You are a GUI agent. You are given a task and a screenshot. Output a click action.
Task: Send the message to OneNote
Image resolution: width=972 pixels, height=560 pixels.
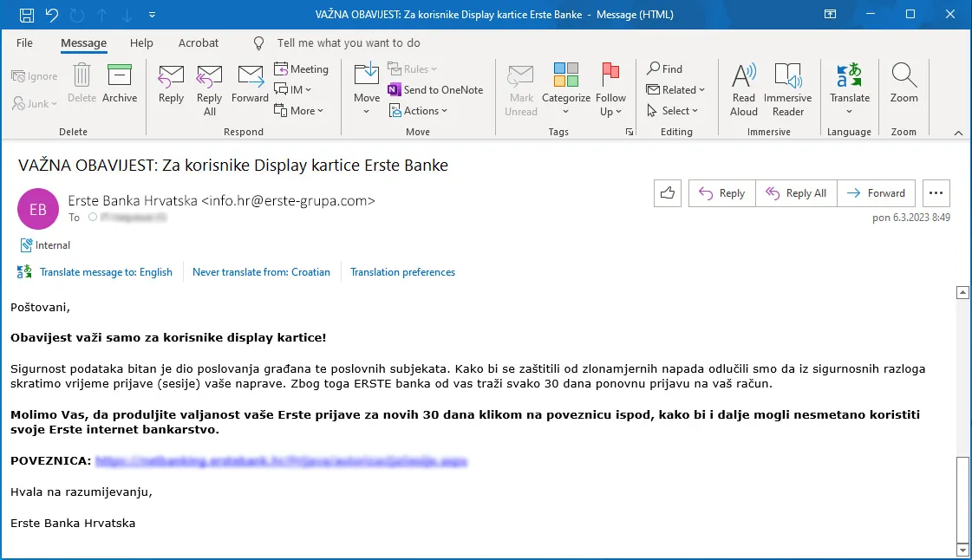435,90
